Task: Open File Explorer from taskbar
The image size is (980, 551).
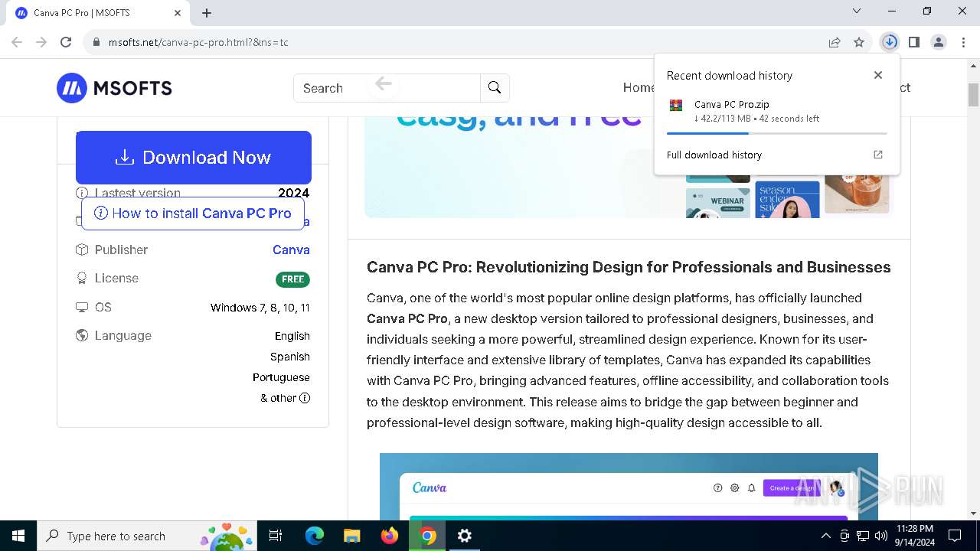Action: (x=351, y=536)
